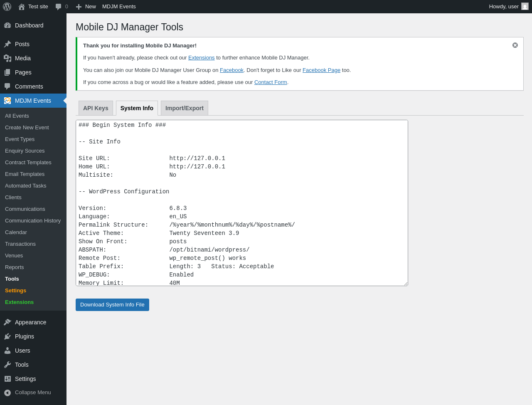
Task: Click the Posts pushpin icon
Action: 7,44
